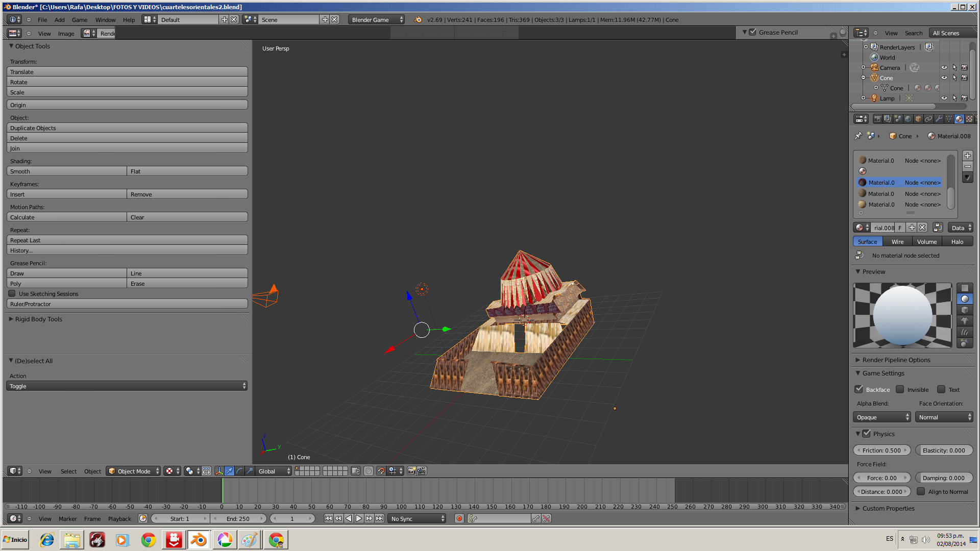
Task: Hide the Camera using its eye icon
Action: pyautogui.click(x=944, y=67)
